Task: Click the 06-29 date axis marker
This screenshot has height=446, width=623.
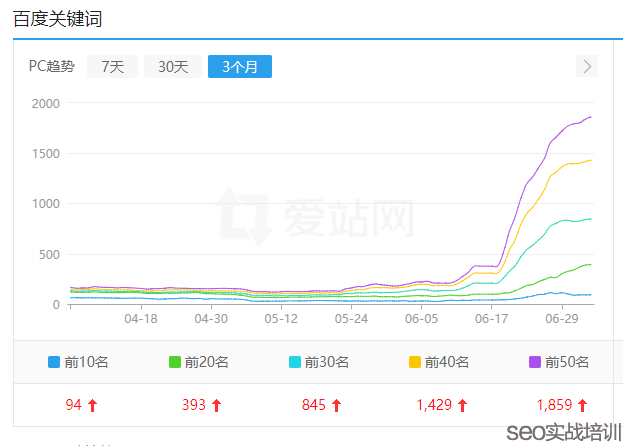Action: 562,319
